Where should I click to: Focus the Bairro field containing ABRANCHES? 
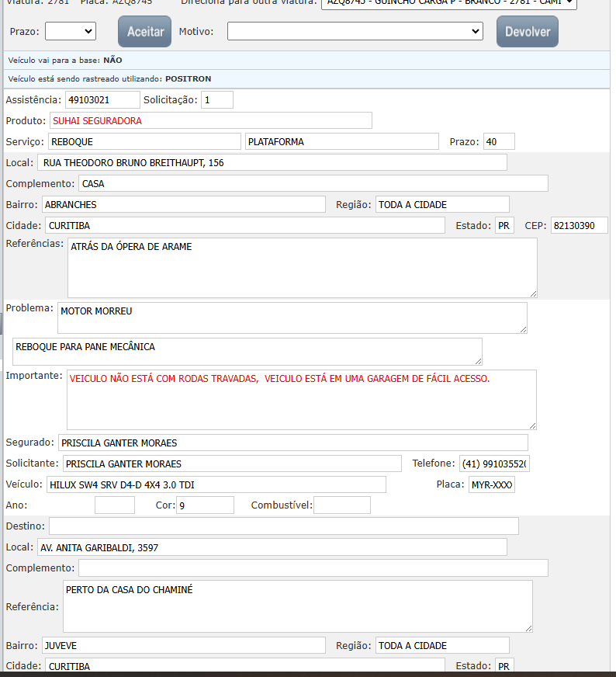(x=183, y=205)
